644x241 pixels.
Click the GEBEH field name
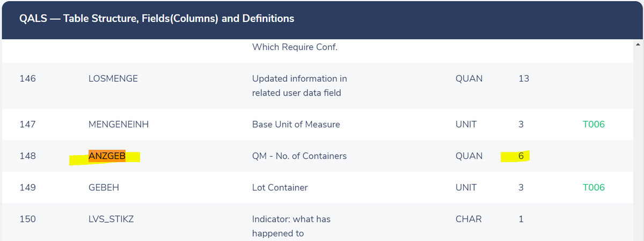click(103, 188)
